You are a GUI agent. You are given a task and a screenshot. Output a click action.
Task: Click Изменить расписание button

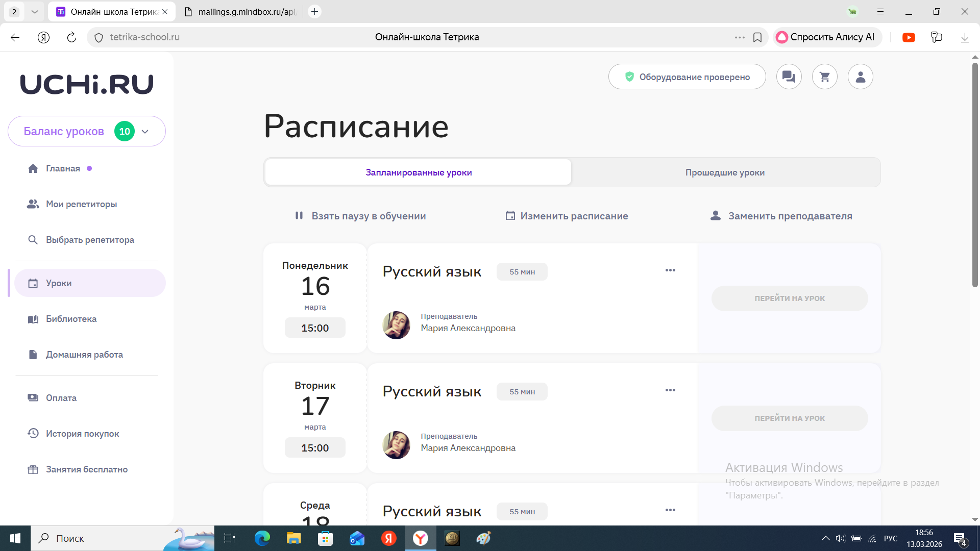coord(567,216)
